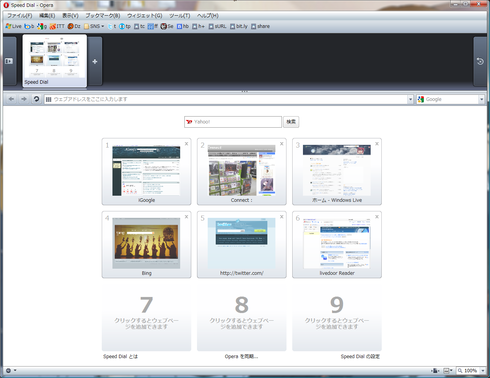Expand the zoom level dropdown arrow
Screen dimensions: 490x378
(x=482, y=370)
